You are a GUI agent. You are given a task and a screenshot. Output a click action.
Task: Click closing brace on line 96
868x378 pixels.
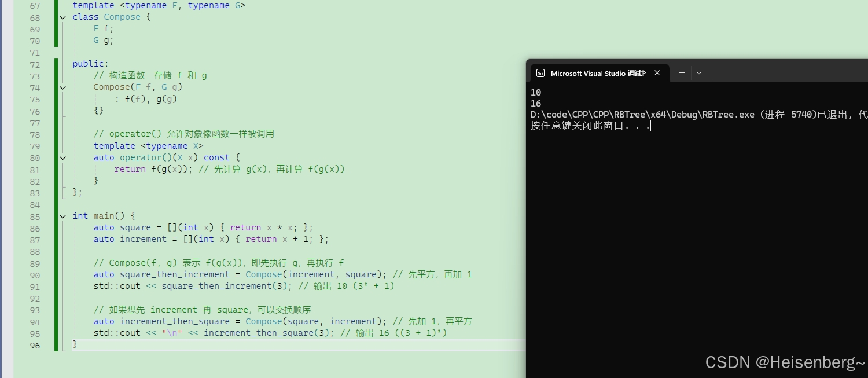pyautogui.click(x=75, y=344)
